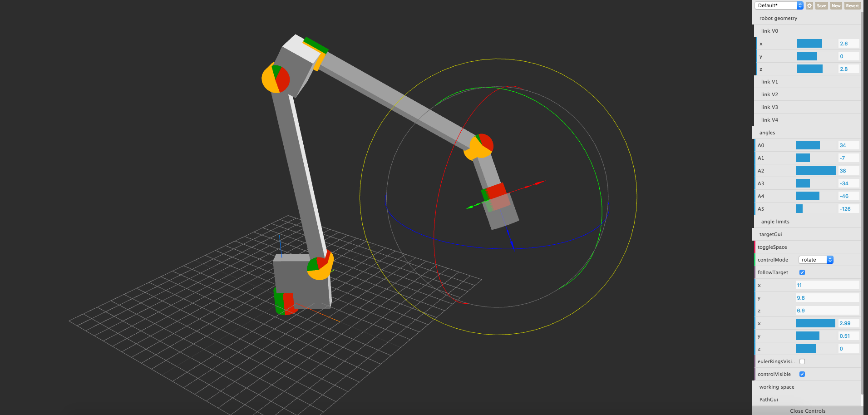Viewport: 868px width, 415px height.
Task: Open the controlMode dropdown showing rotate
Action: tap(815, 259)
